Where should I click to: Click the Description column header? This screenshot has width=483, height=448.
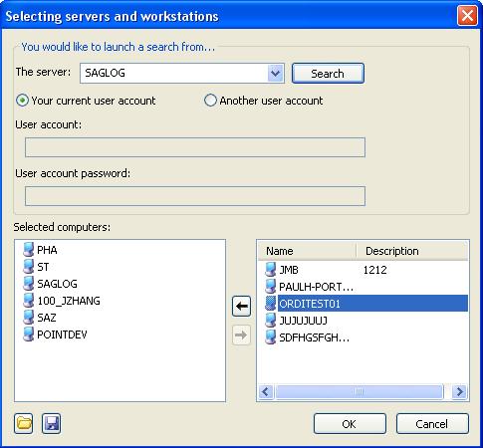[412, 251]
